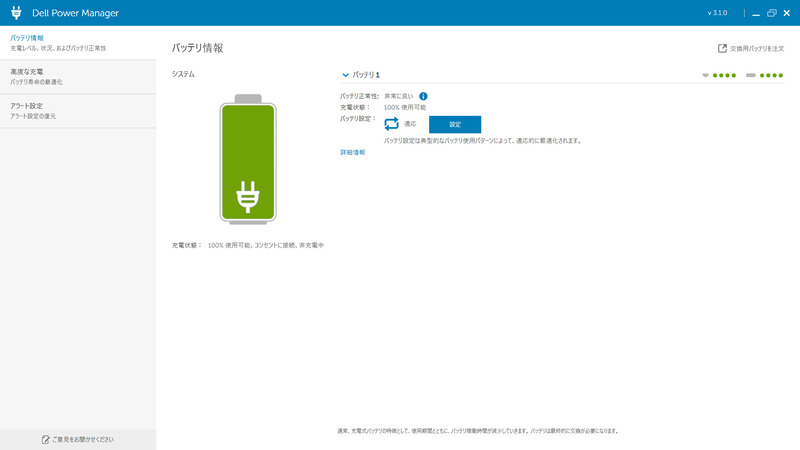800x450 pixels.
Task: Collapse the バッテリ 1 section chevron
Action: coord(345,75)
